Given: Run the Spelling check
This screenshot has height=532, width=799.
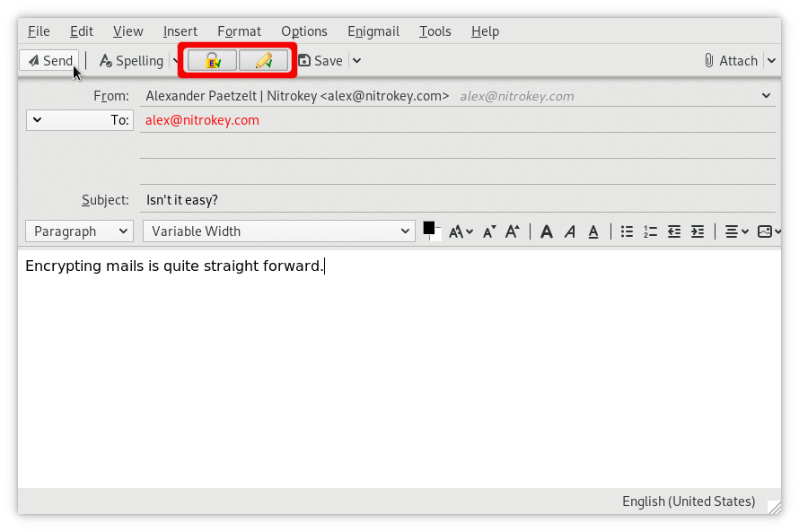Looking at the screenshot, I should (131, 61).
